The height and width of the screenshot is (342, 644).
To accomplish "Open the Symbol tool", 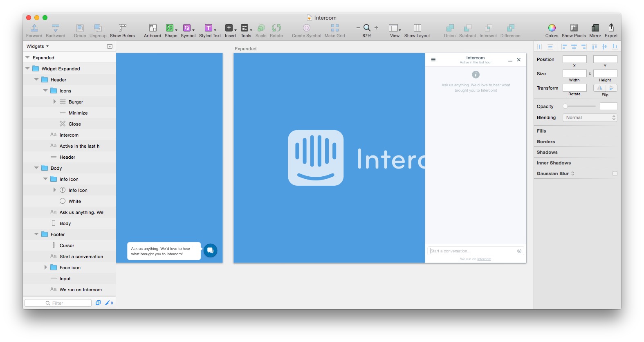I will point(187,28).
